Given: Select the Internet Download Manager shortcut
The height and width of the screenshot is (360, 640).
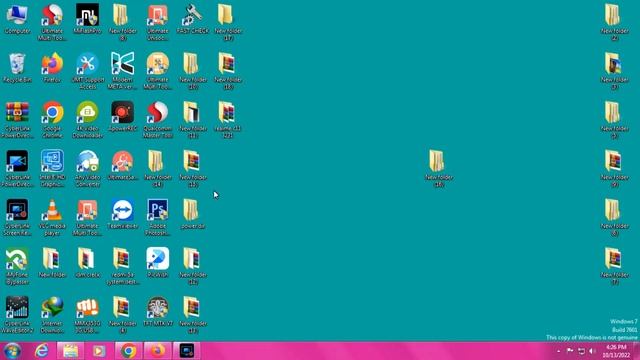Looking at the screenshot, I should pos(52,315).
